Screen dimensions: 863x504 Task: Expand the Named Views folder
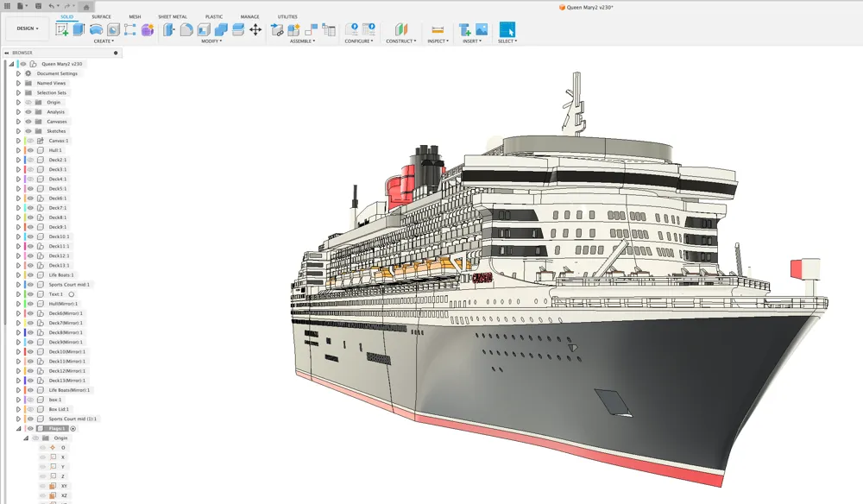coord(16,83)
